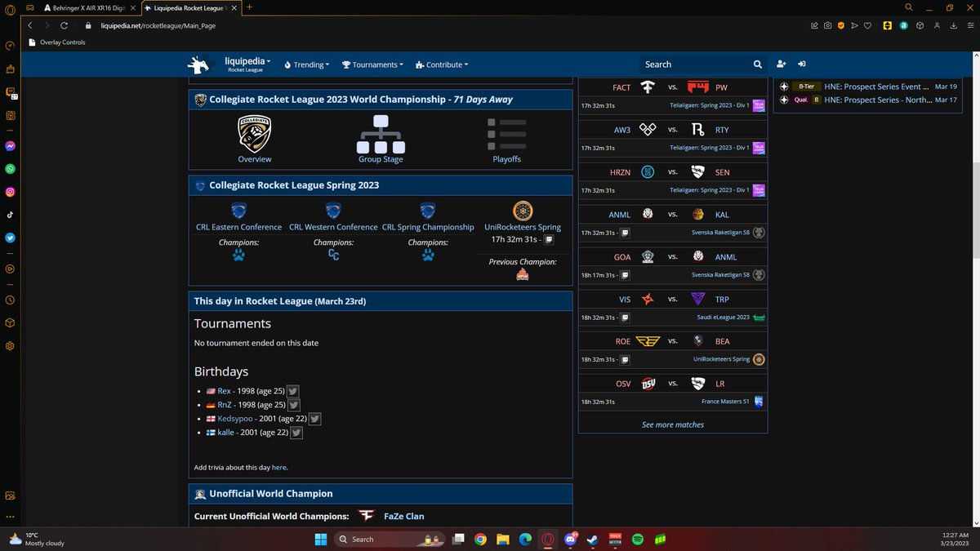Open Messenger in the Opera sidebar
This screenshot has height=551, width=980.
(x=10, y=146)
